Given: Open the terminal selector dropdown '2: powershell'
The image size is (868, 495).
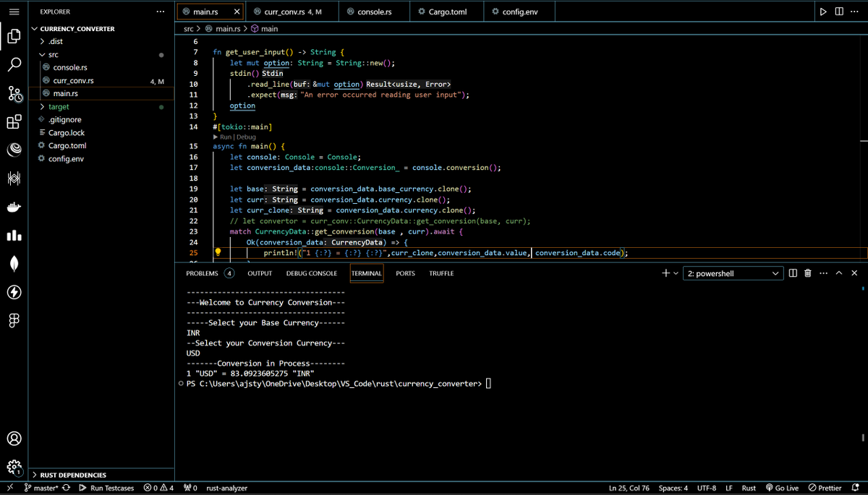Looking at the screenshot, I should pyautogui.click(x=733, y=273).
